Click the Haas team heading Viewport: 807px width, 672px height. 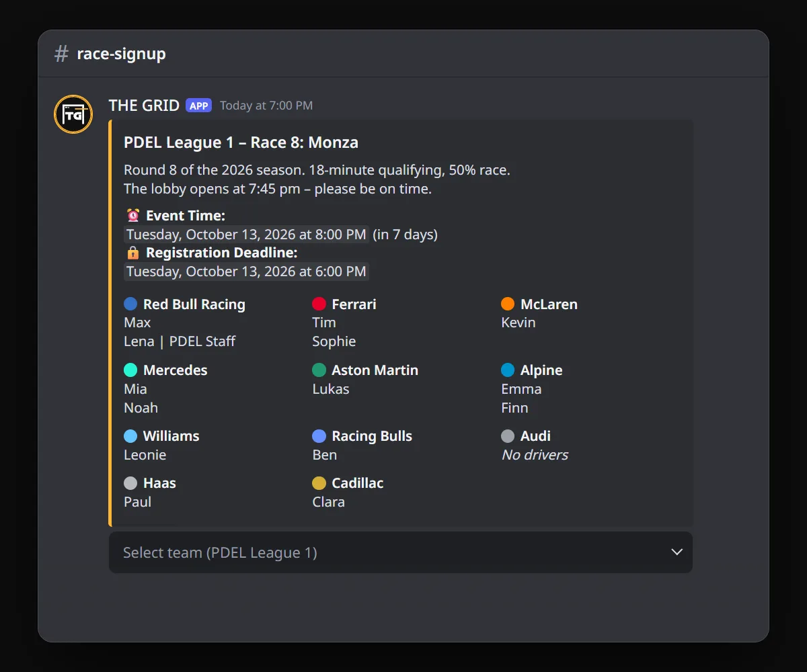pyautogui.click(x=159, y=483)
